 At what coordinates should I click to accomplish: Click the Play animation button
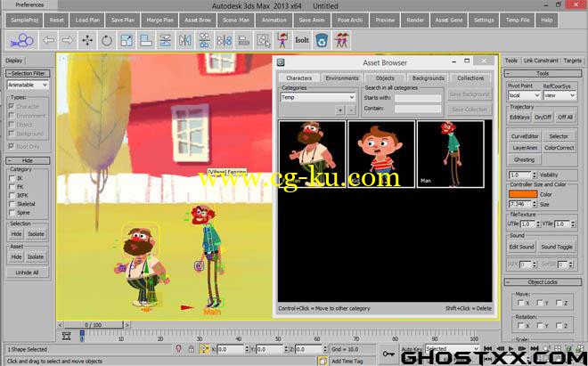pos(510,348)
